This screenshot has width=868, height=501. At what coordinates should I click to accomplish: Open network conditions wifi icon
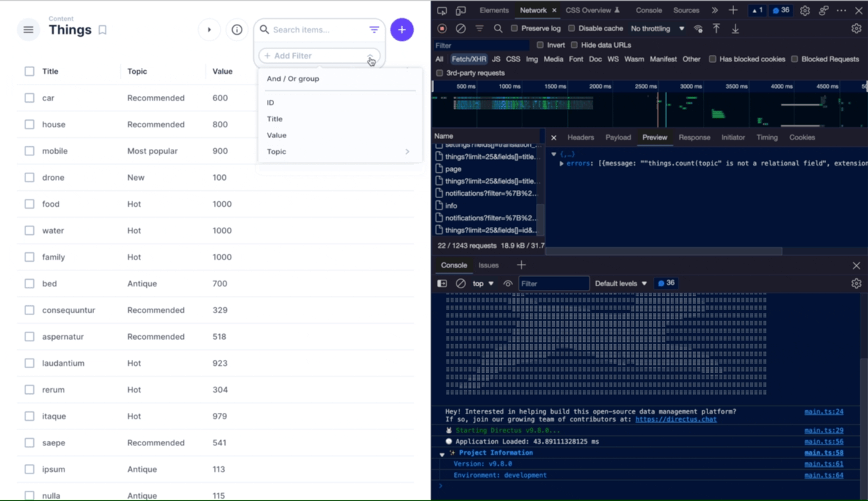pos(698,28)
